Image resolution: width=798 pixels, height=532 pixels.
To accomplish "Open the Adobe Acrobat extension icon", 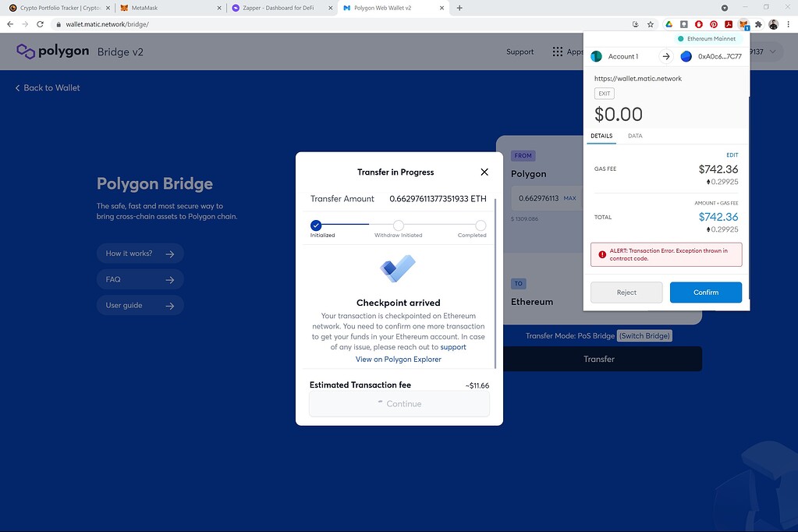I will [729, 24].
